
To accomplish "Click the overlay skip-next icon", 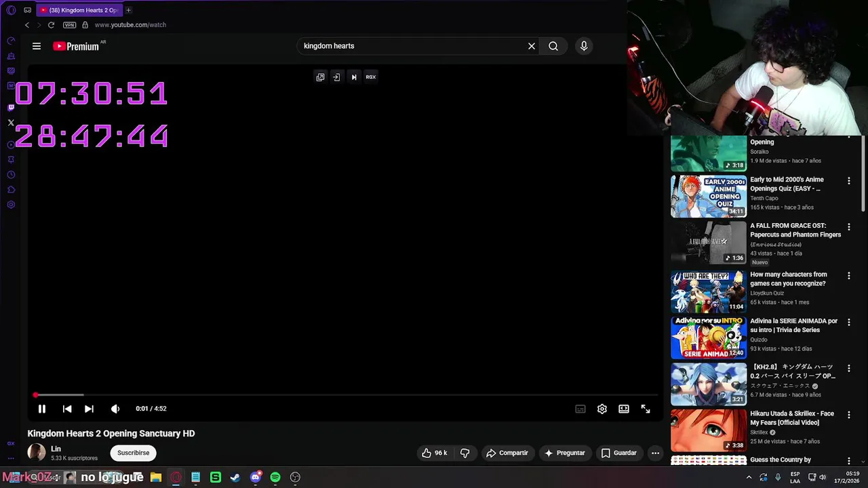I will tap(353, 77).
